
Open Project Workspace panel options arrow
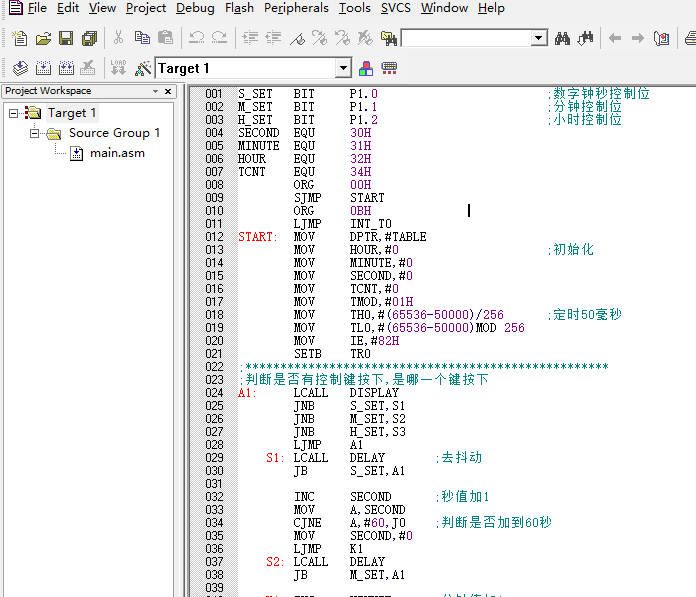coord(155,91)
